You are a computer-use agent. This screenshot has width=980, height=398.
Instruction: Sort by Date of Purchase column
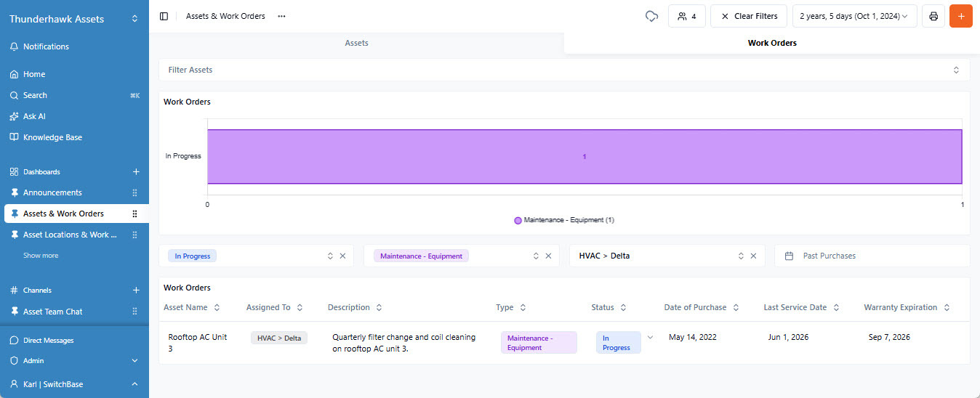tap(702, 307)
